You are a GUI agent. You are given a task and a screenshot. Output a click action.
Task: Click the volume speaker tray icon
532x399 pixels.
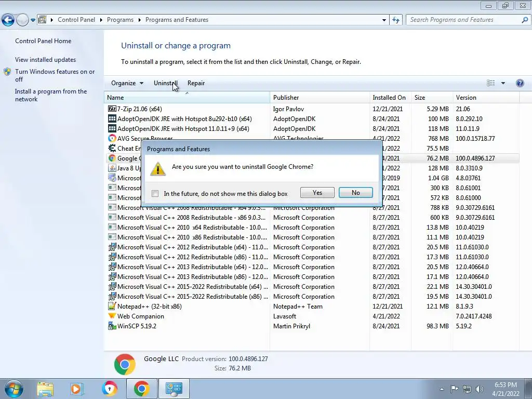pyautogui.click(x=480, y=389)
